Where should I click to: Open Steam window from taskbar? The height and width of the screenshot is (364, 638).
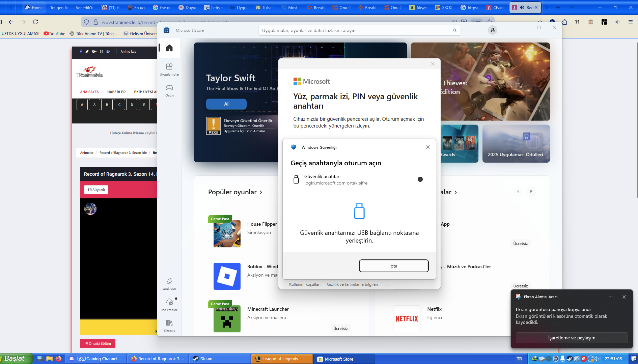(x=219, y=359)
